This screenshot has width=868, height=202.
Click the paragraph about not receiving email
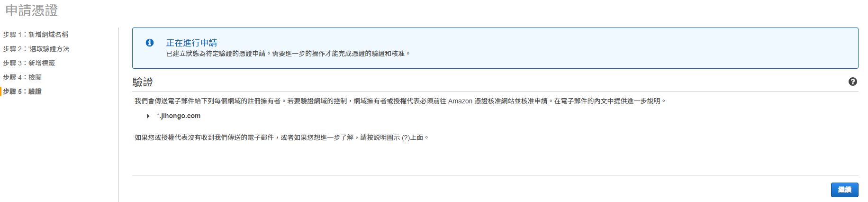click(281, 138)
